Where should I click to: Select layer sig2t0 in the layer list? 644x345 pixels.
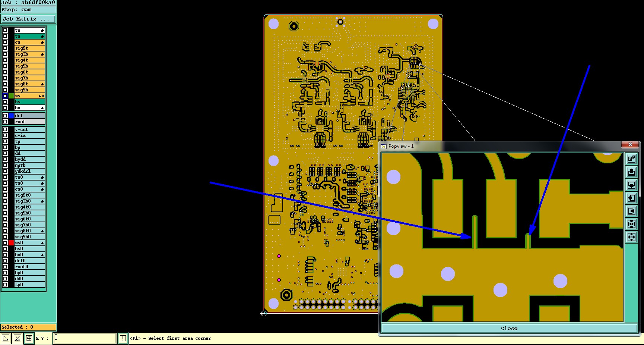[29, 195]
